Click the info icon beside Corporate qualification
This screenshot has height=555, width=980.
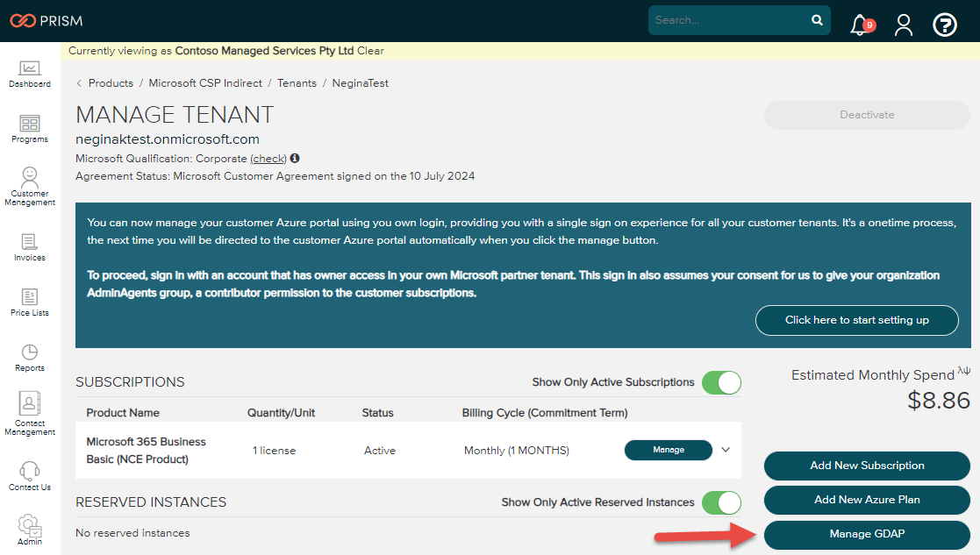point(293,159)
